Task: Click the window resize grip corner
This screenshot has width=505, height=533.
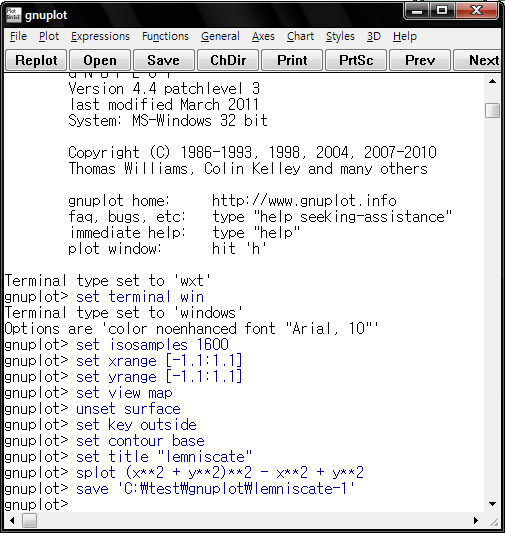Action: click(493, 521)
